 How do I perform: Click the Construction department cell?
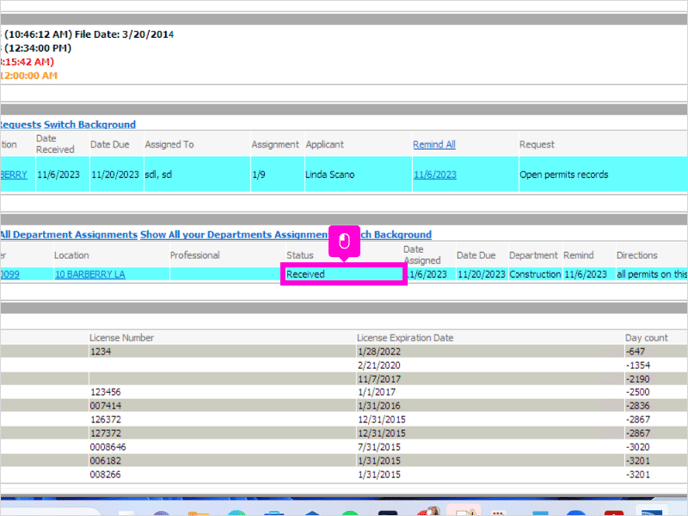click(x=535, y=275)
